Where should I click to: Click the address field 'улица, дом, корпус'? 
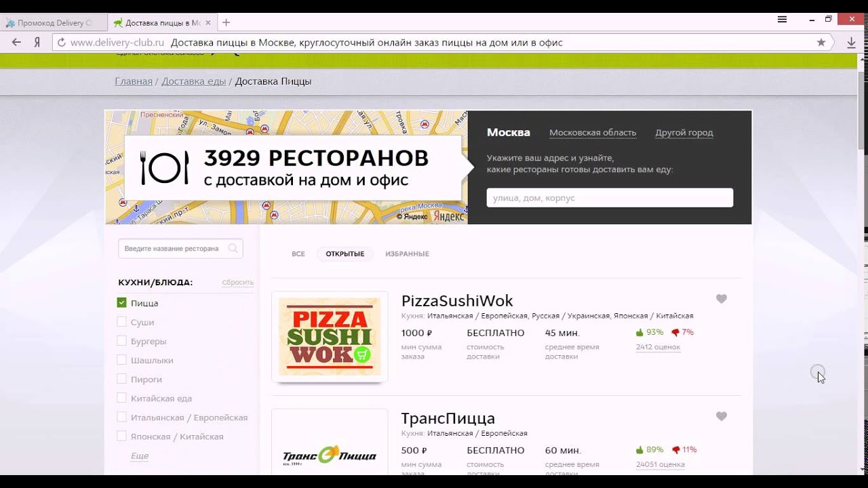click(x=610, y=198)
